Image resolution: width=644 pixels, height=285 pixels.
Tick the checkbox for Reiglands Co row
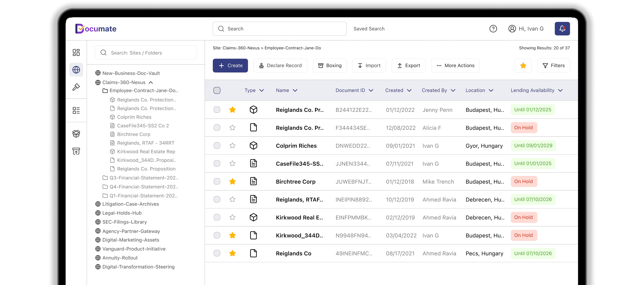click(x=217, y=253)
